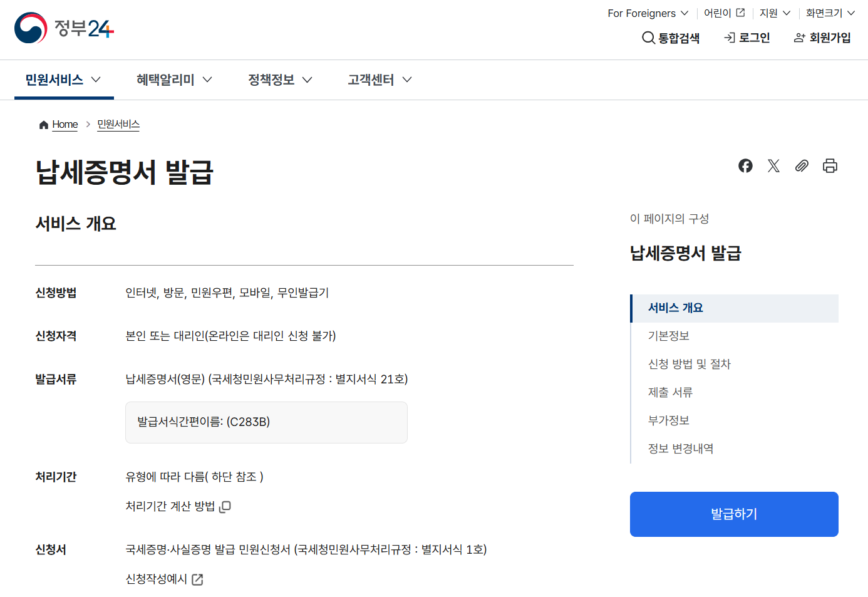The width and height of the screenshot is (868, 597).
Task: Click 이 페이지의 구성 sidebar label
Action: point(669,219)
